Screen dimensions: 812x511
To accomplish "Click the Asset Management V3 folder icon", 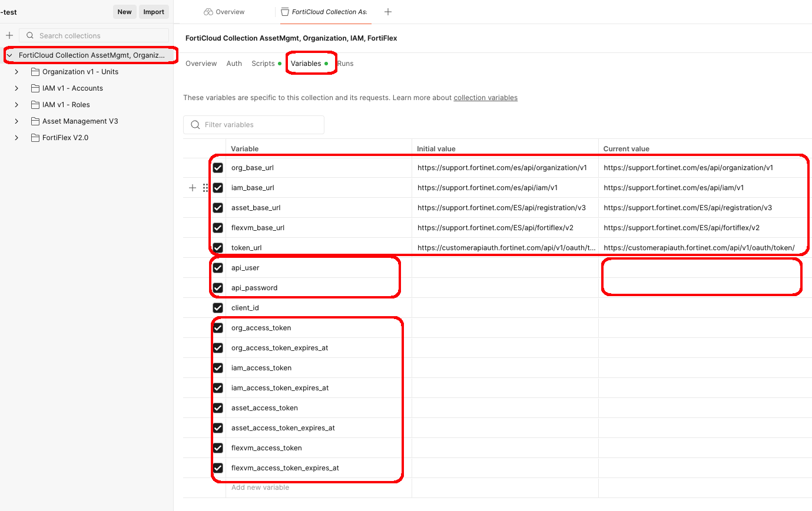I will 35,121.
